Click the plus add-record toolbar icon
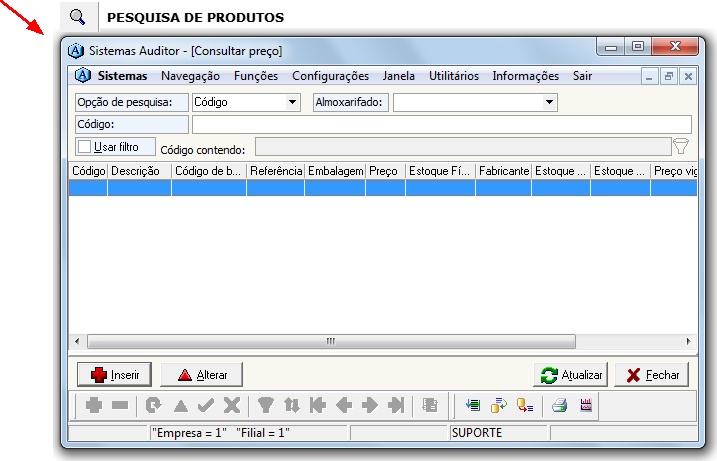The height and width of the screenshot is (461, 717). [94, 405]
